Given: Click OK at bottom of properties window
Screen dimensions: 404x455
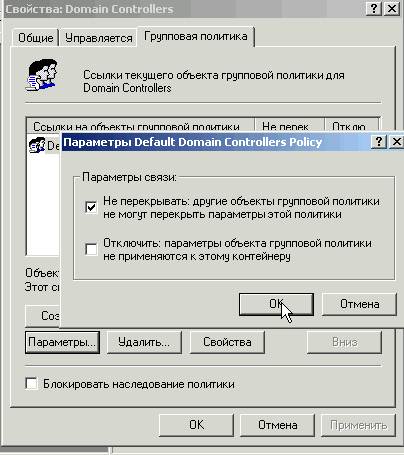Looking at the screenshot, I should pyautogui.click(x=196, y=425).
